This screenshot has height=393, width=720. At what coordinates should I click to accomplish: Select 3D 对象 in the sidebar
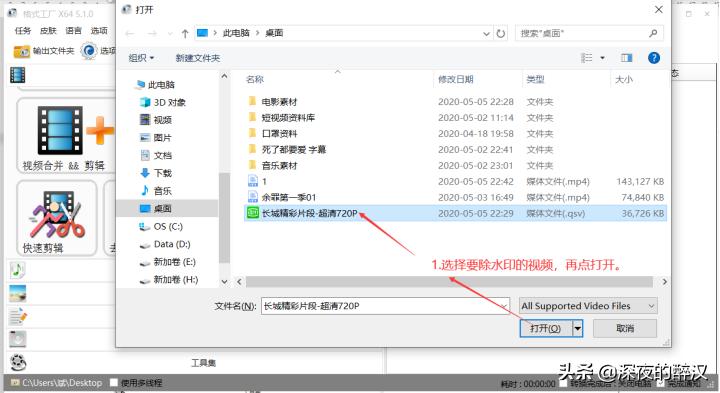pyautogui.click(x=163, y=102)
